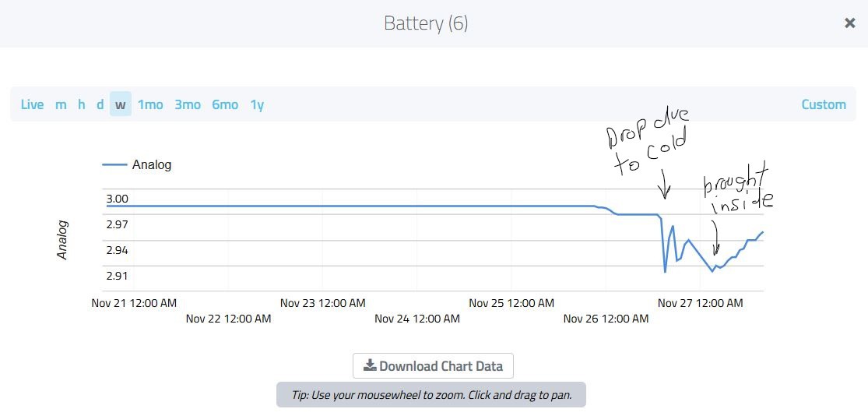Select the 'd' day range
The height and width of the screenshot is (416, 868).
tap(100, 104)
